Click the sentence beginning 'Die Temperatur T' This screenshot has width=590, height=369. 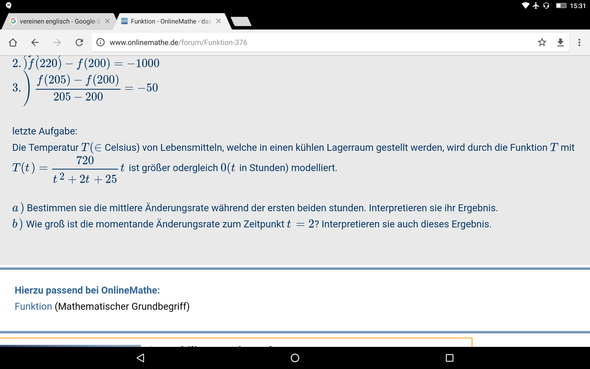[x=293, y=147]
